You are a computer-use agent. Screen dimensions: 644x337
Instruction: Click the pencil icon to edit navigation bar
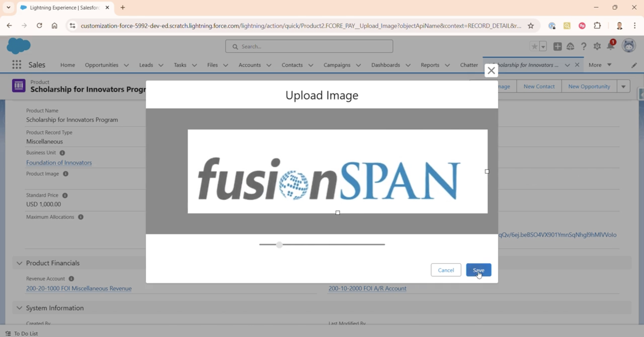coord(634,66)
